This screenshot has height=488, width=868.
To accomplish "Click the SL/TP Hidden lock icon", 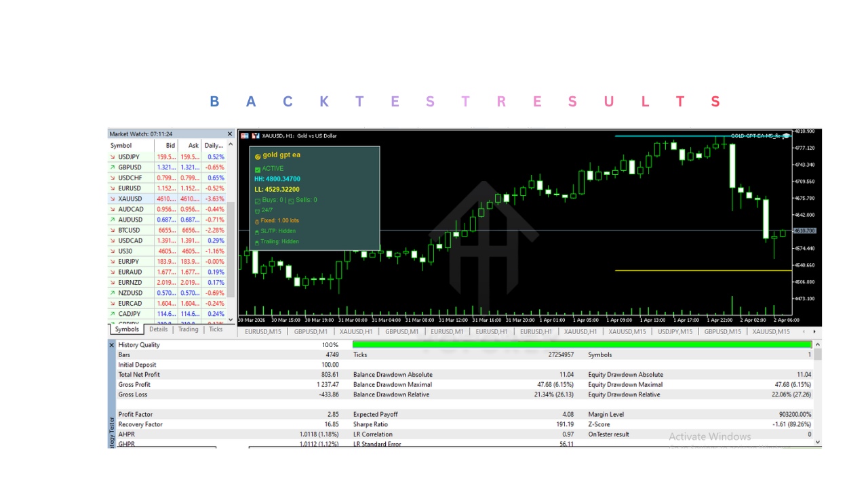I will (x=257, y=232).
